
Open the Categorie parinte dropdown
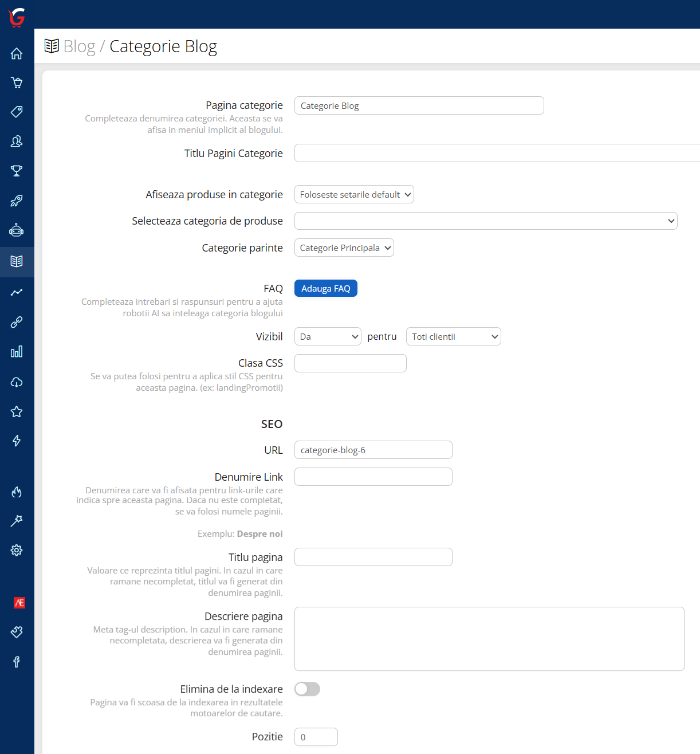344,248
